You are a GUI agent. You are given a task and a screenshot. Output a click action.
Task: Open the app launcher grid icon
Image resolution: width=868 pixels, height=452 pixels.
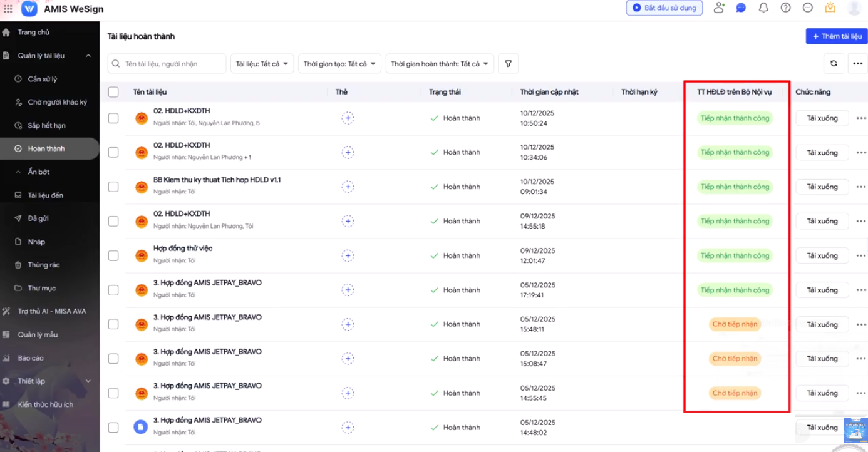point(8,9)
